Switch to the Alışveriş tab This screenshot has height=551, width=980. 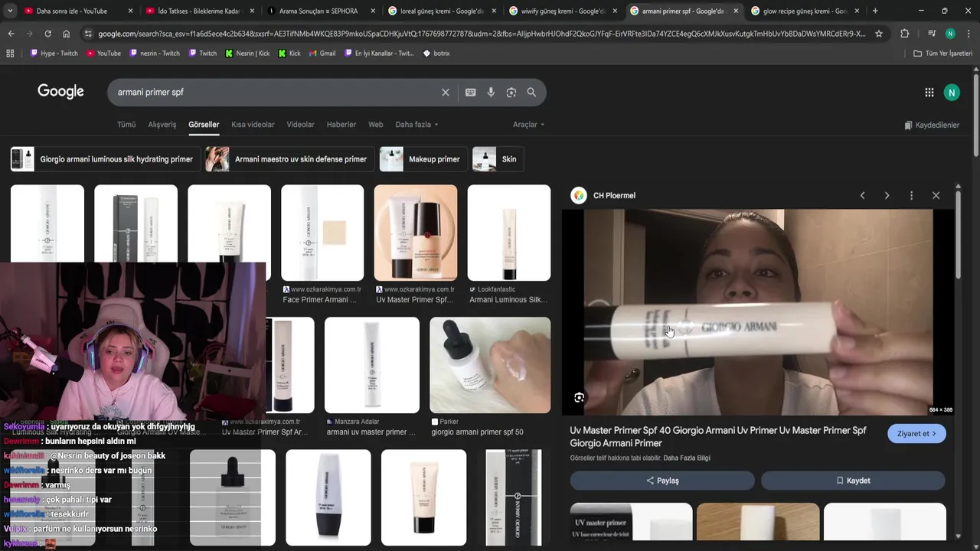162,125
